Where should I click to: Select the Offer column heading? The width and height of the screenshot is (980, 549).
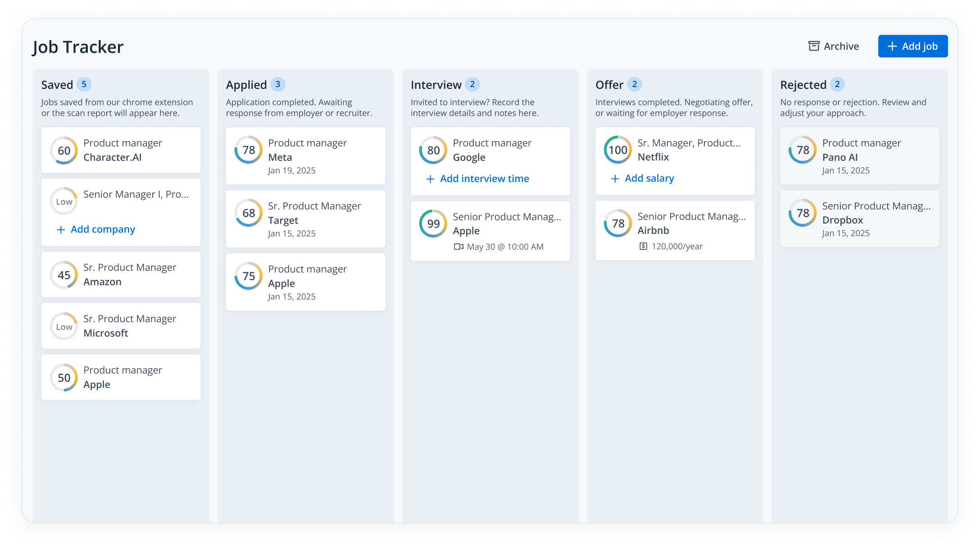pos(609,85)
